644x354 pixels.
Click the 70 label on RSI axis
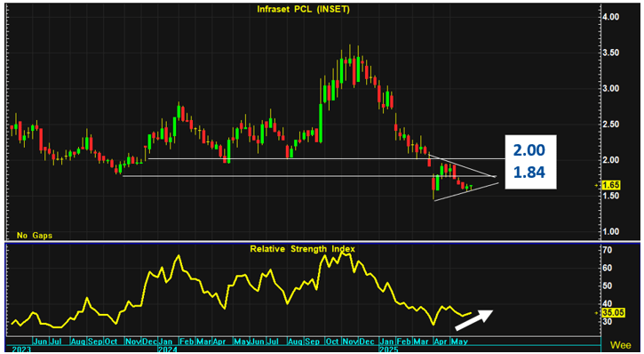tap(608, 250)
